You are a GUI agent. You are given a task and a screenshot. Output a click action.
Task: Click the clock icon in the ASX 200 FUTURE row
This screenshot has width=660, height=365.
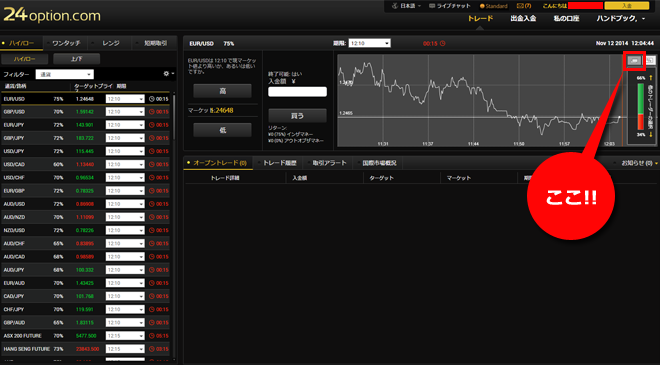(152, 336)
